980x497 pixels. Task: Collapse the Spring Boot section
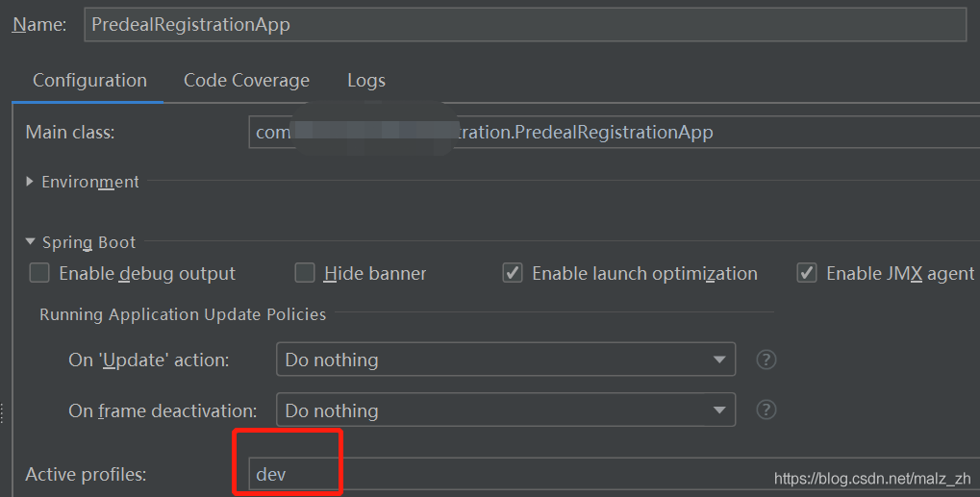click(x=30, y=241)
